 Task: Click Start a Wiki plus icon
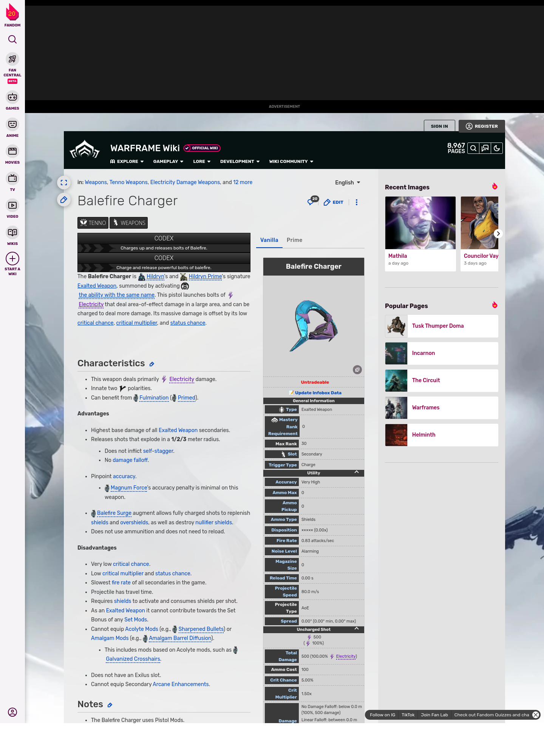coord(12,259)
